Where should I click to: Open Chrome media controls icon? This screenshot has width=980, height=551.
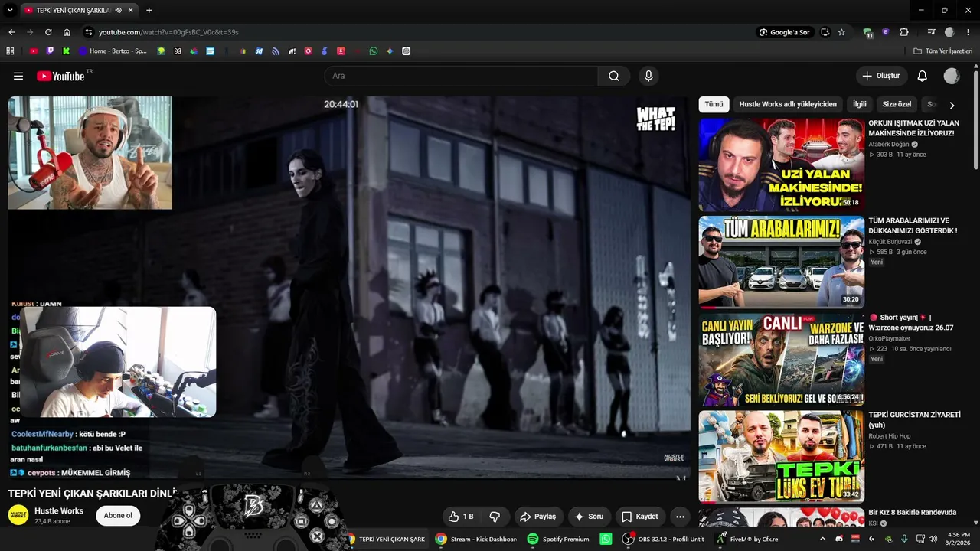pos(932,32)
